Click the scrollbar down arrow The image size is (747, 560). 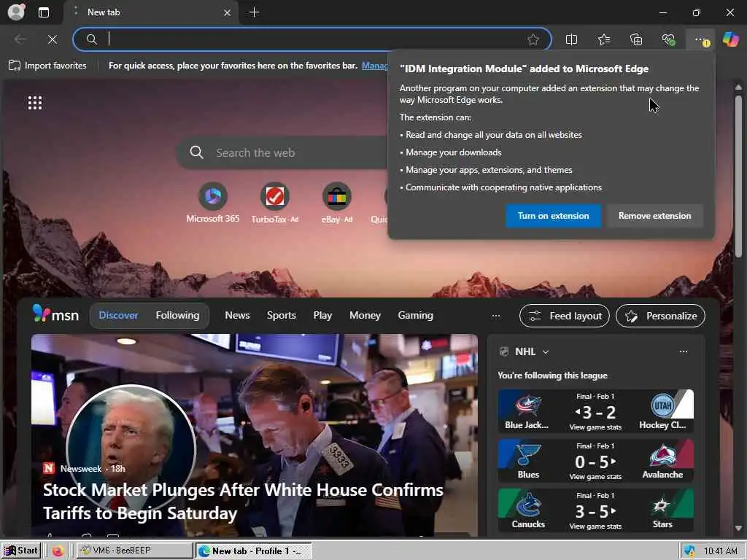pyautogui.click(x=738, y=528)
